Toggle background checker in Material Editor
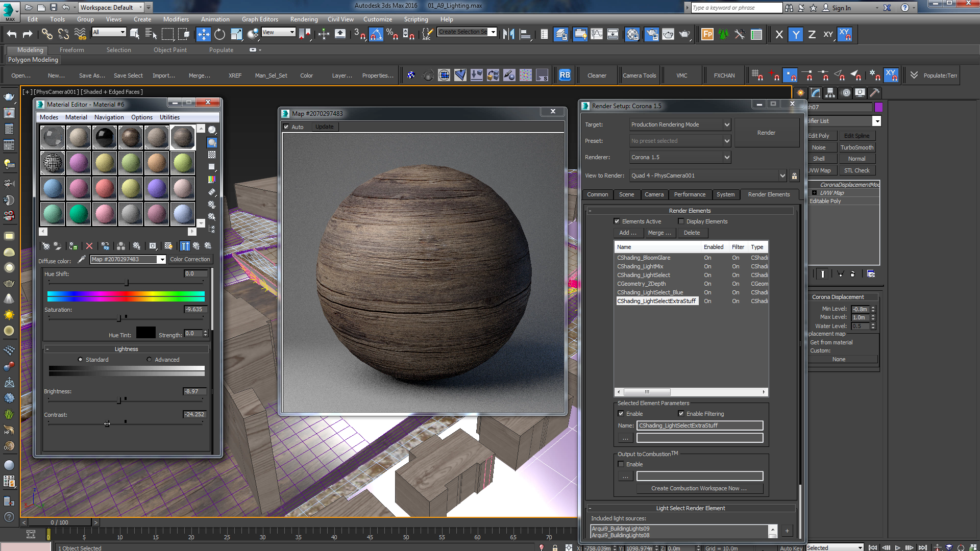The height and width of the screenshot is (551, 980). (x=212, y=155)
